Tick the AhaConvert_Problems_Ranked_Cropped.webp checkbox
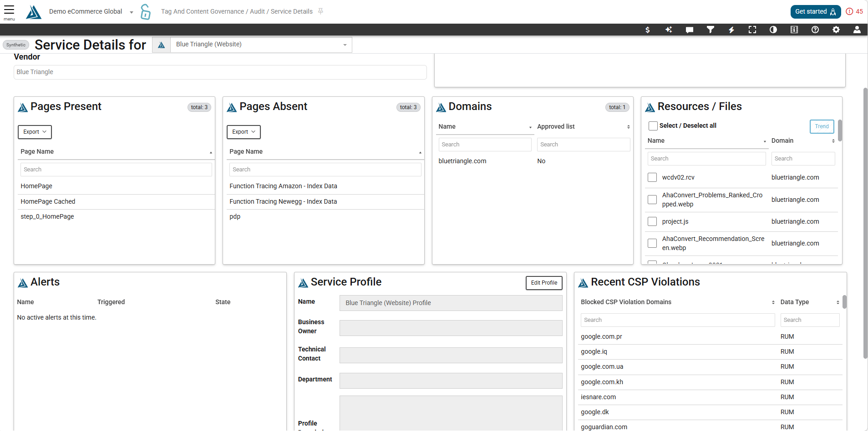 pos(652,200)
